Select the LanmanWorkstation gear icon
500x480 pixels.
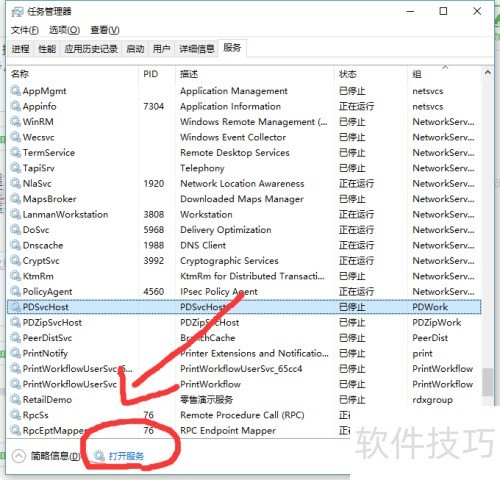pyautogui.click(x=15, y=214)
